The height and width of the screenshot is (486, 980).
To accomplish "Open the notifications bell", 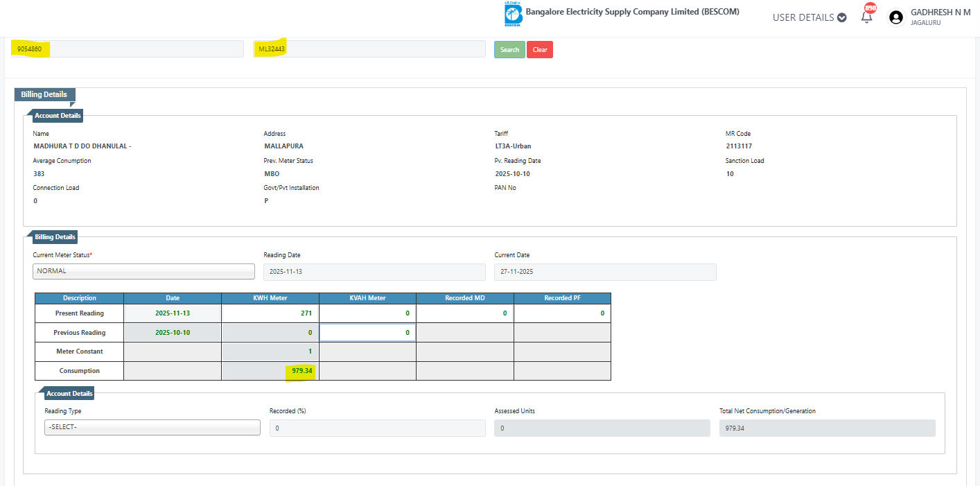I will [866, 17].
